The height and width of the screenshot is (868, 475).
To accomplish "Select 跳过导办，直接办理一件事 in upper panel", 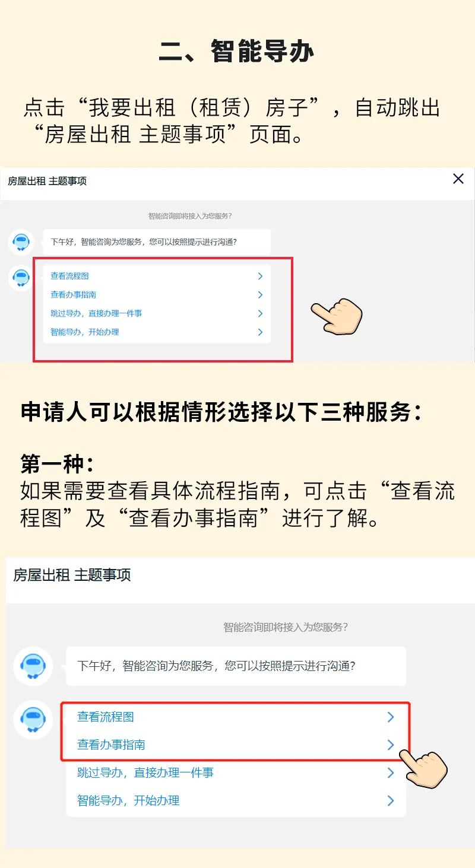I will click(157, 313).
